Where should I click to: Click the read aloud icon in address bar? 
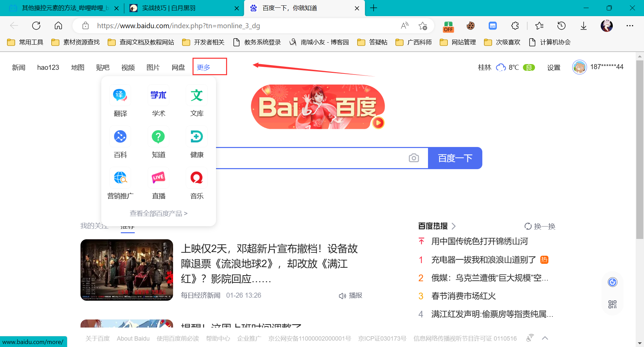(x=405, y=26)
